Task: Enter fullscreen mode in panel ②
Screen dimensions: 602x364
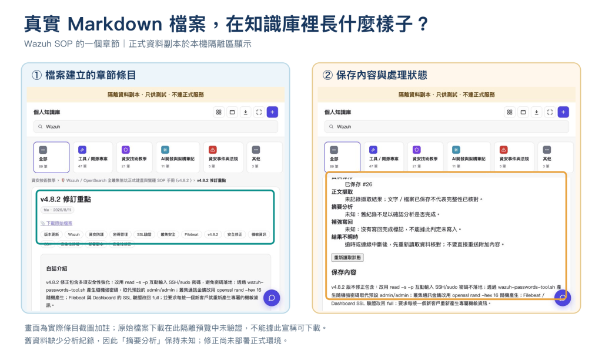Action: pos(550,112)
